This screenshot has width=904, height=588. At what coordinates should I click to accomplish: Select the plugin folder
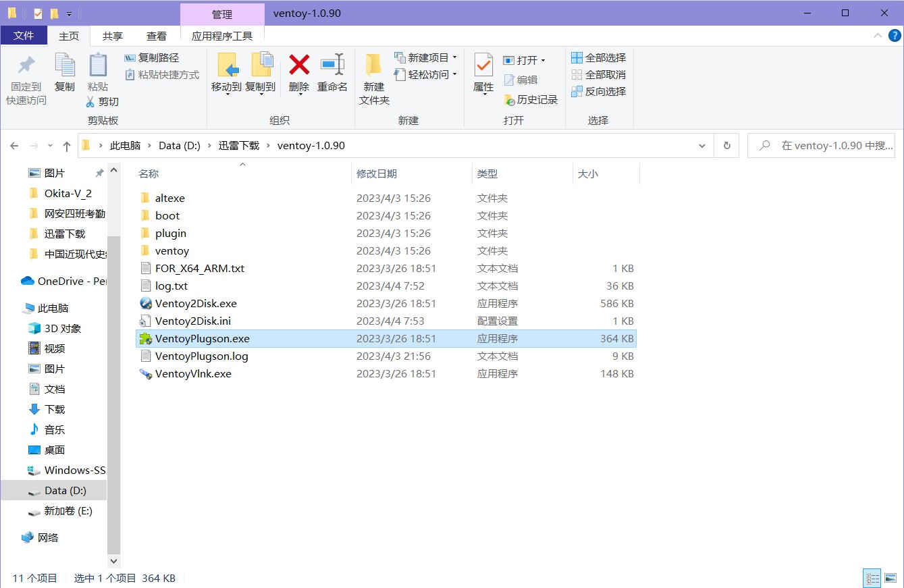[x=386, y=234]
